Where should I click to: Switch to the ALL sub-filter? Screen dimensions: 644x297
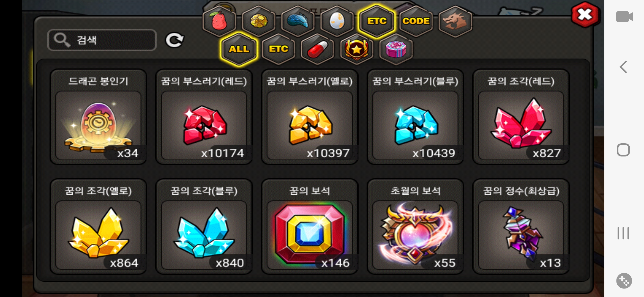pos(239,49)
